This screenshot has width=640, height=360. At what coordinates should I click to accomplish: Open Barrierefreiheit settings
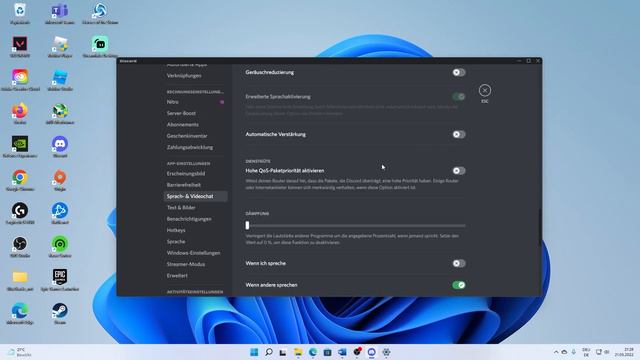(183, 185)
